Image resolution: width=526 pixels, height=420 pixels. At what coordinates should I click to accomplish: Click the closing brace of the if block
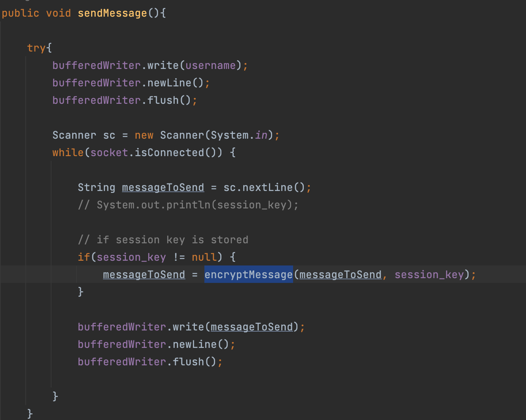pos(81,292)
